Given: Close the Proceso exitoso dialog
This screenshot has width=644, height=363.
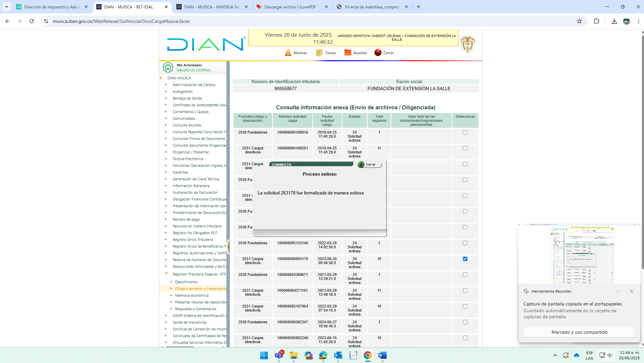Looking at the screenshot, I should pos(369,165).
